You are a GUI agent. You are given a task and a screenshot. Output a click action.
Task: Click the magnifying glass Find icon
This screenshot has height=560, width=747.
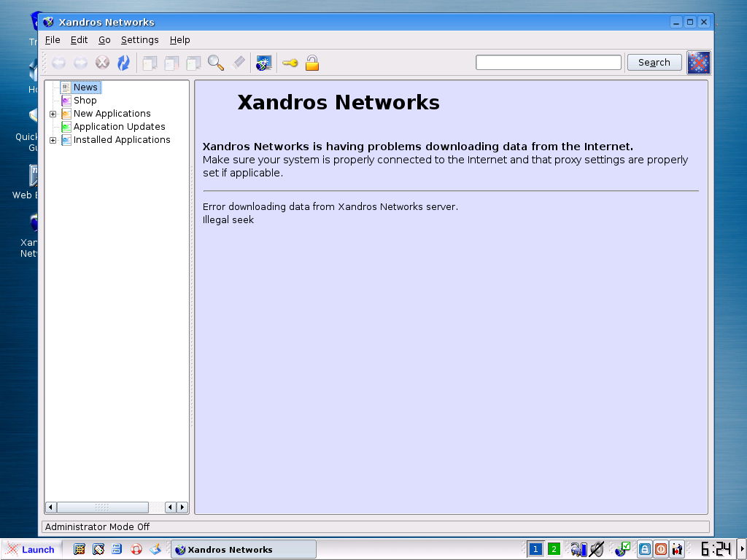pos(216,63)
